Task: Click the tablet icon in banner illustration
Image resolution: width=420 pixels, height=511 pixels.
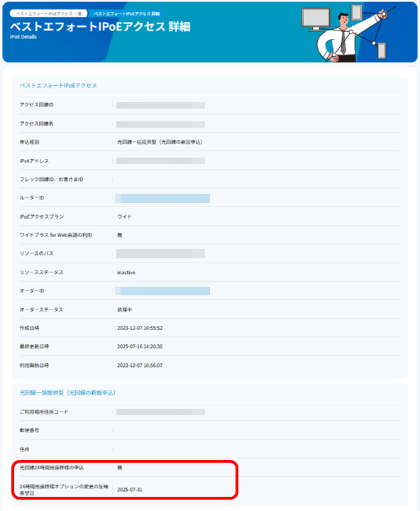Action: tap(356, 12)
